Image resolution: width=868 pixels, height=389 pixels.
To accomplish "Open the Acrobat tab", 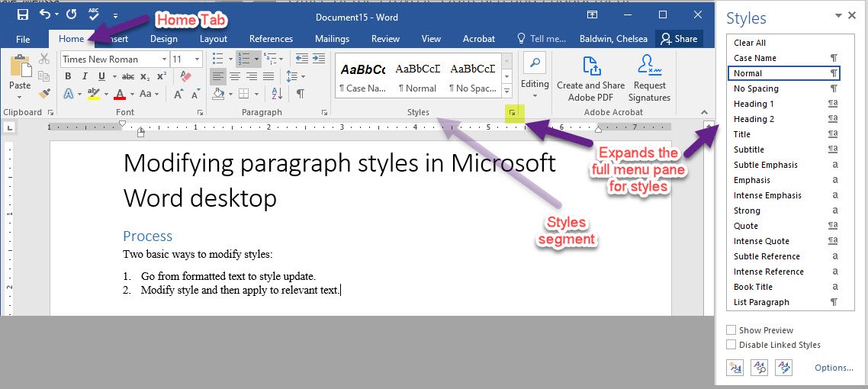I will (x=479, y=39).
